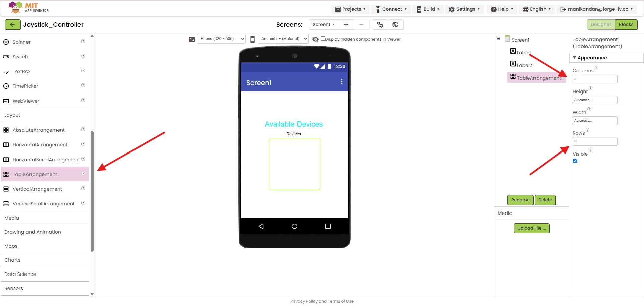The height and width of the screenshot is (306, 644).
Task: Expand Drawing and Animation palette category
Action: 45,232
